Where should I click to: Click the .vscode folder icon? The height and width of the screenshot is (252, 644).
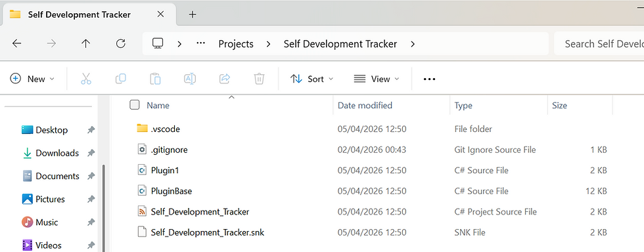[142, 129]
